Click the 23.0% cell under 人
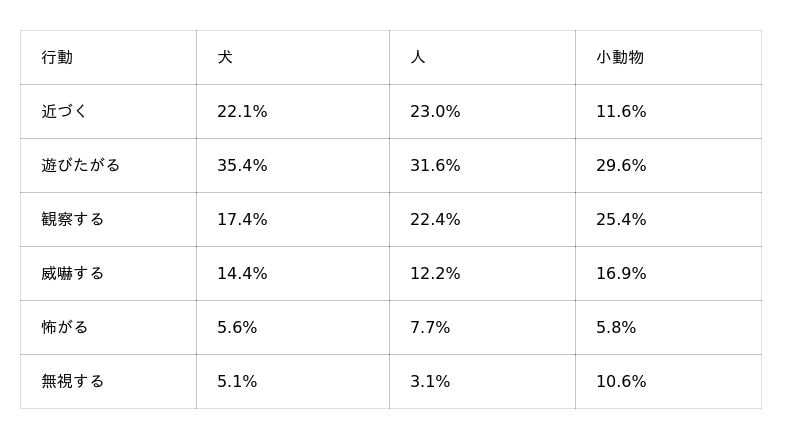800x439 pixels. [x=435, y=112]
